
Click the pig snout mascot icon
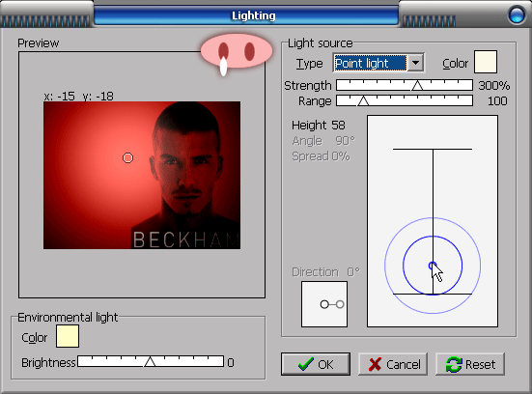(237, 53)
